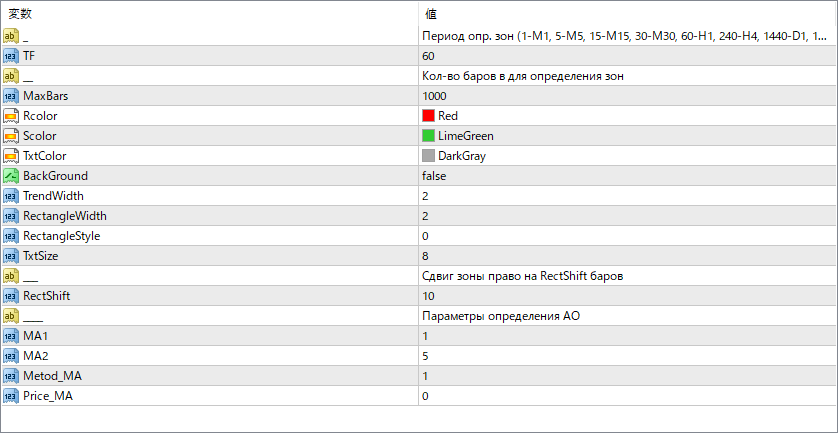Click the boolean icon beside BackGround
838x433 pixels.
click(x=11, y=176)
